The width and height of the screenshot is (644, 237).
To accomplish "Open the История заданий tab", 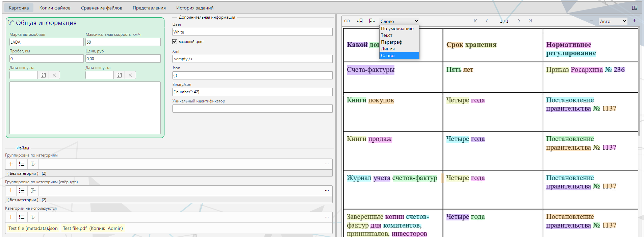I will (x=195, y=8).
